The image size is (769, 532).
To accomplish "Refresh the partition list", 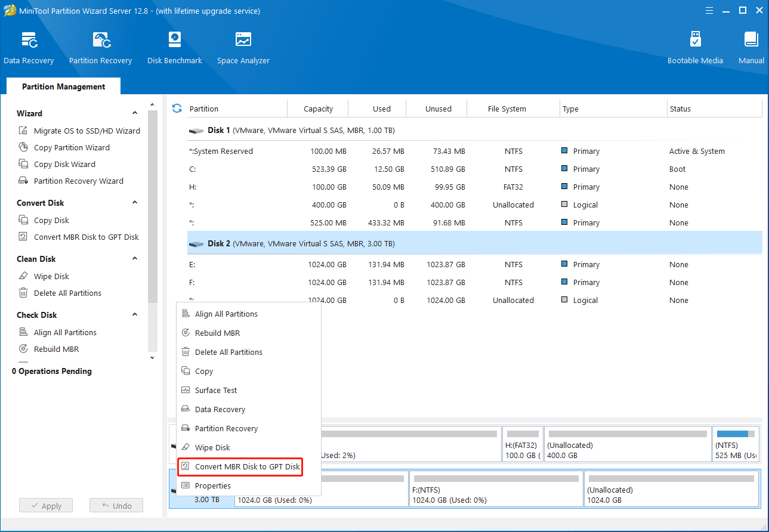I will pyautogui.click(x=177, y=109).
